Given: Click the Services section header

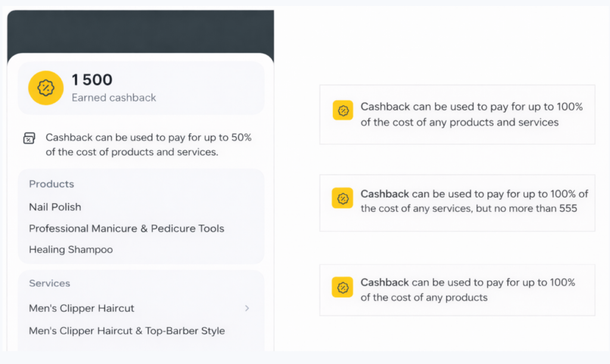Looking at the screenshot, I should pos(49,283).
